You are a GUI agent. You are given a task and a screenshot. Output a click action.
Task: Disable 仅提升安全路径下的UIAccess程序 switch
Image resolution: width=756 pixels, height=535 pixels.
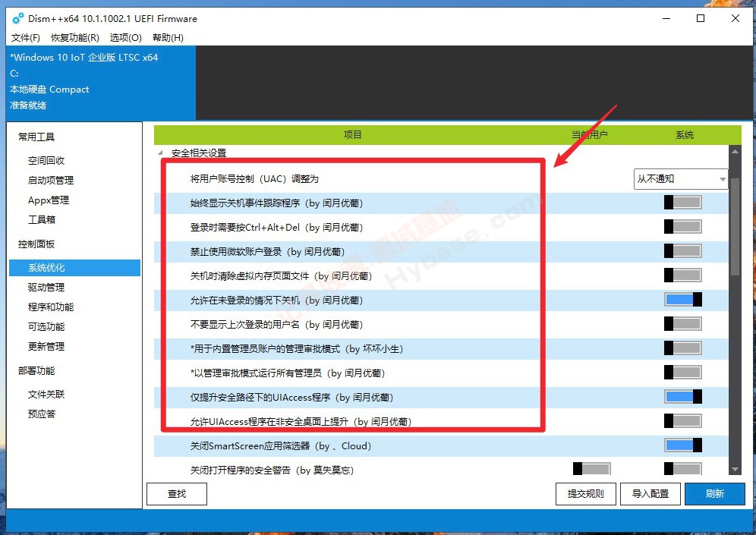click(682, 397)
